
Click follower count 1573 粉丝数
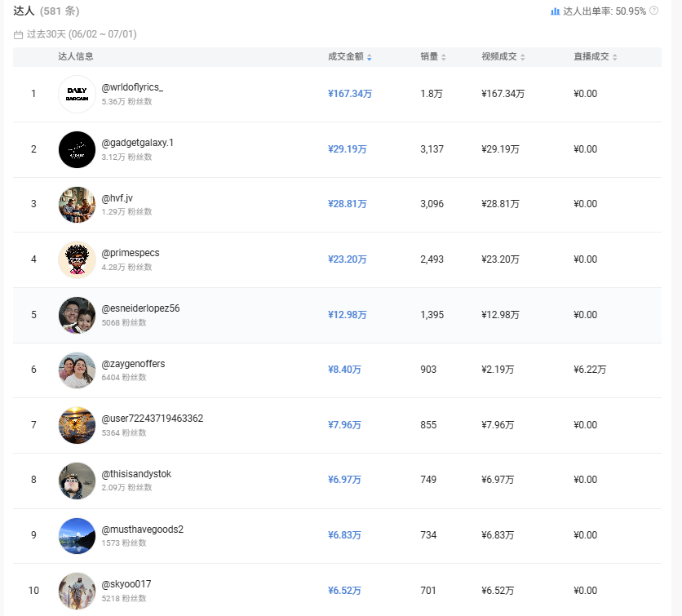point(124,543)
